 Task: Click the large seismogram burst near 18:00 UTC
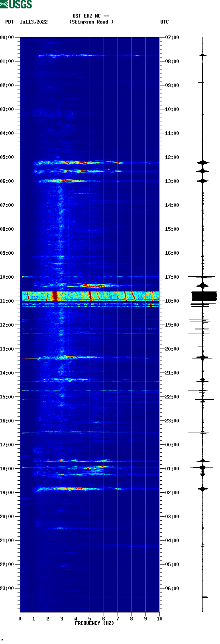(x=204, y=296)
